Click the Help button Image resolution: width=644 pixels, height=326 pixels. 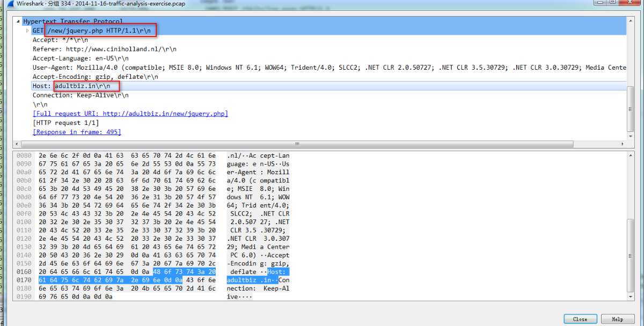(618, 319)
